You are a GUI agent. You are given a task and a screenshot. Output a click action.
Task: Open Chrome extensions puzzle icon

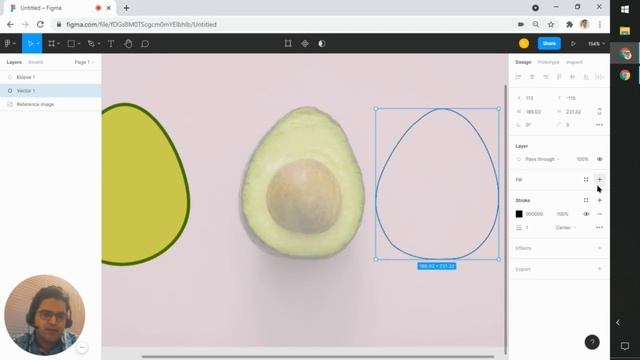coord(569,24)
